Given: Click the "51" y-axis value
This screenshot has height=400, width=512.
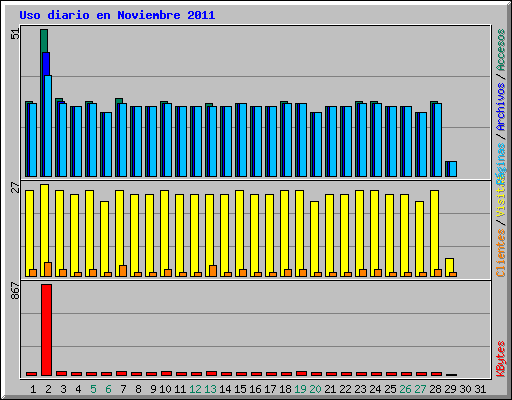Looking at the screenshot, I should (16, 34).
